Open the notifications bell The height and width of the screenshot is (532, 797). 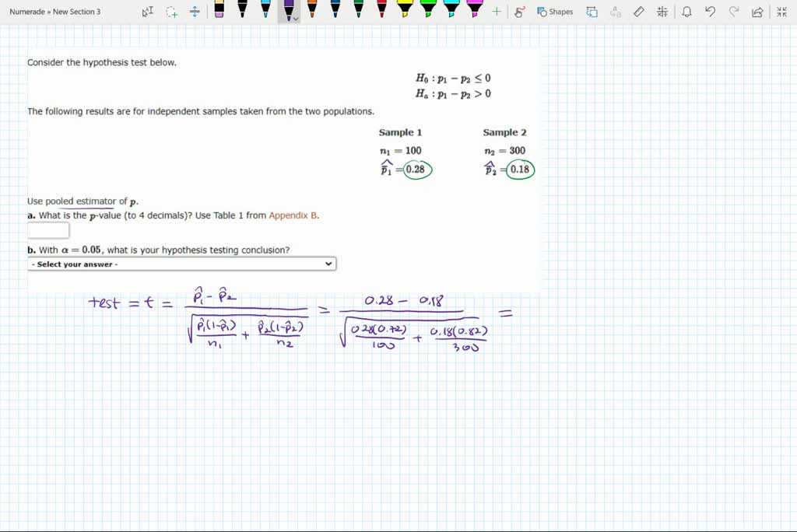coord(686,12)
